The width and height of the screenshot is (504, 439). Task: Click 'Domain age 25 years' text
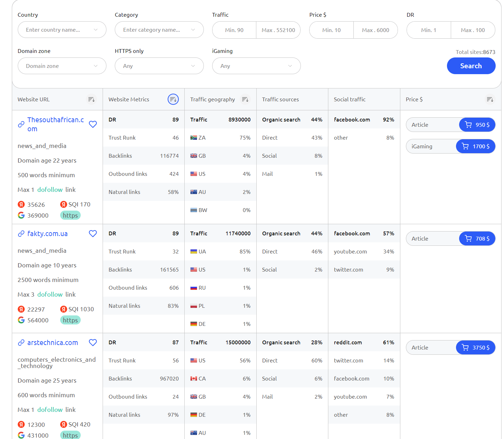[47, 381]
